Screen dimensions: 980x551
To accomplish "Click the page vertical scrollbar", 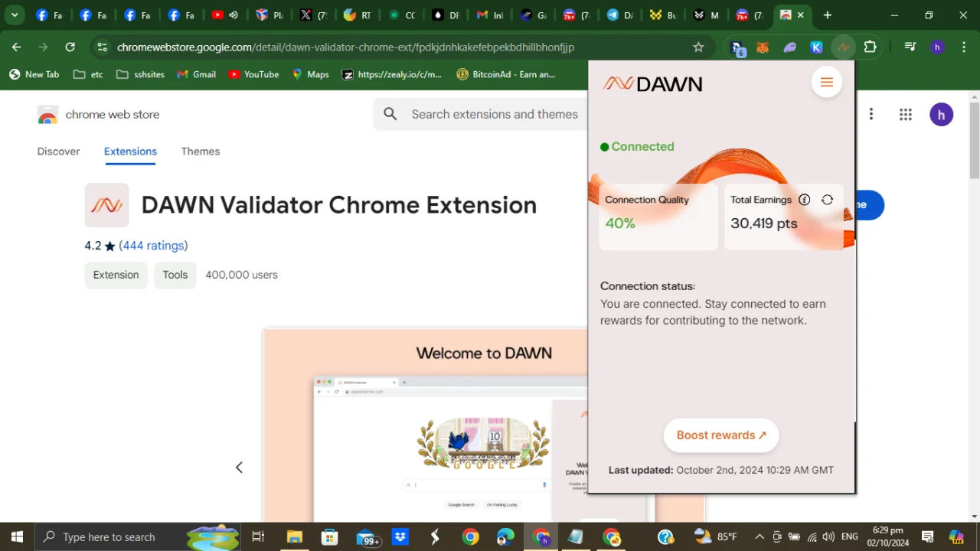I will pos(974,140).
